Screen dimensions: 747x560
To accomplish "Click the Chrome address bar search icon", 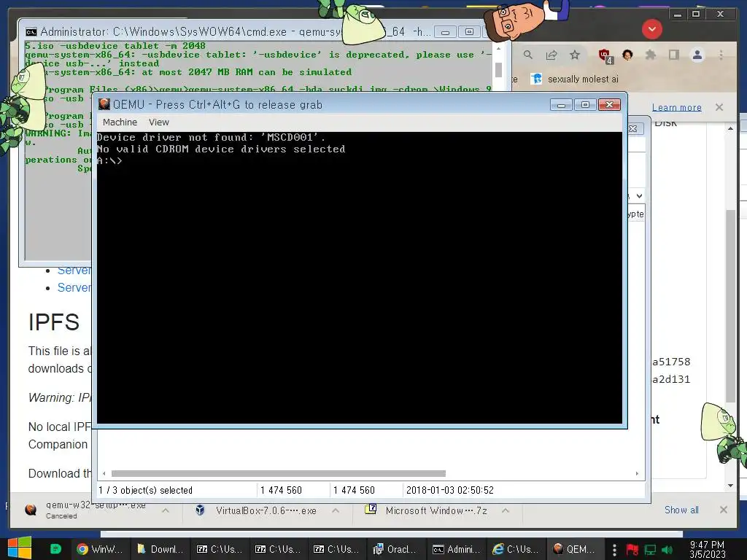I will pos(528,55).
